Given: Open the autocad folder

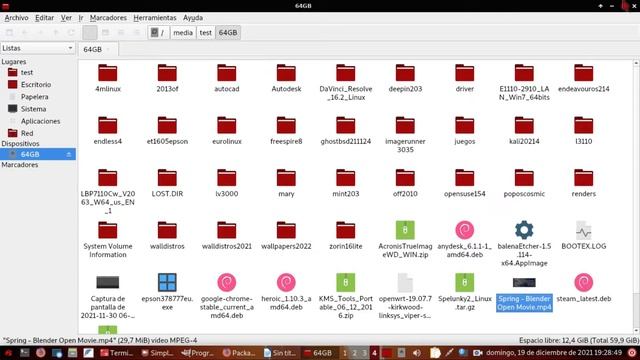Looking at the screenshot, I should [227, 73].
